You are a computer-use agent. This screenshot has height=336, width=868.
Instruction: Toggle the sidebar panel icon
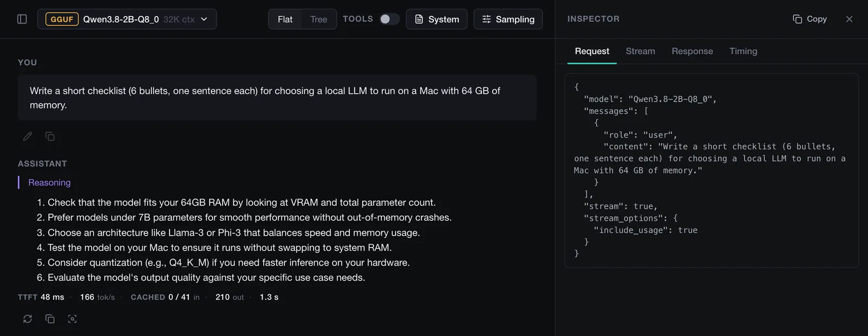pyautogui.click(x=22, y=19)
